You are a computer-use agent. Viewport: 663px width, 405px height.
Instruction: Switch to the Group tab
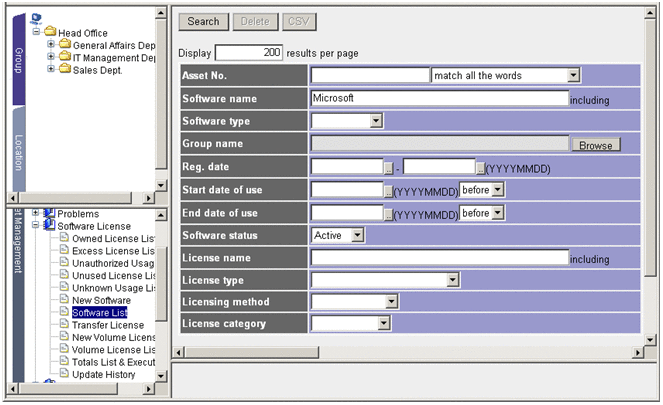[19, 60]
